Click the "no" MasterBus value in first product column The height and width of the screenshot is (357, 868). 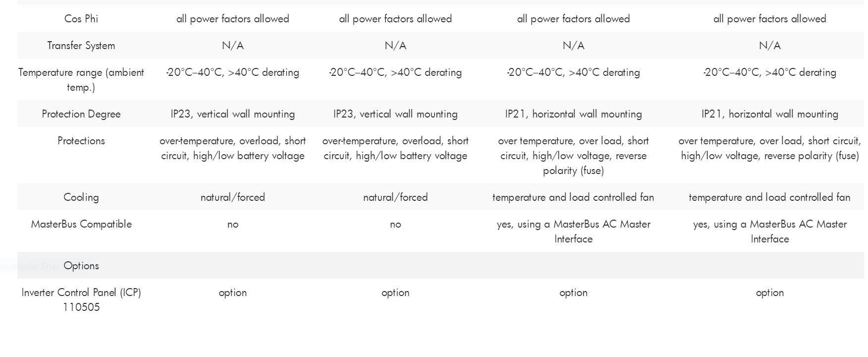click(x=233, y=224)
